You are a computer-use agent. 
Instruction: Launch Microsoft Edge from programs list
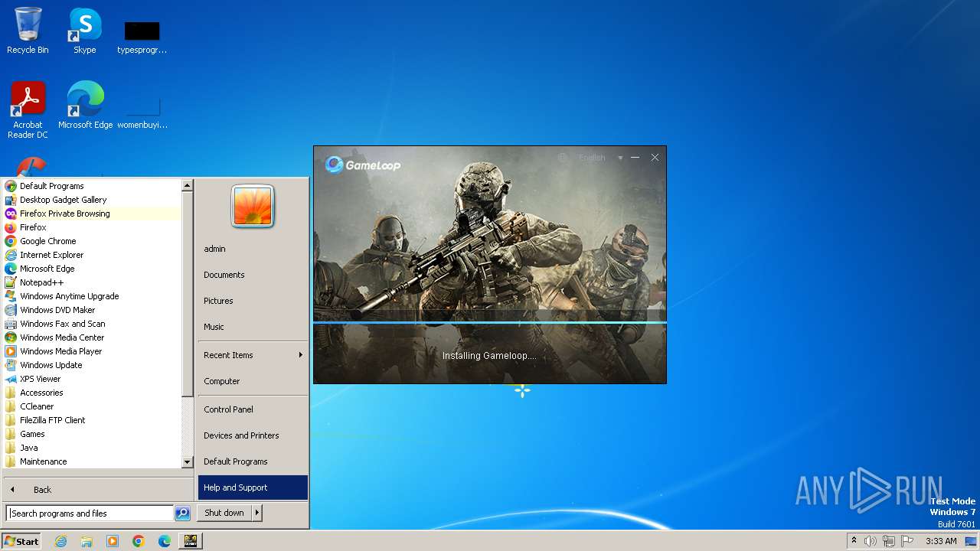click(x=92, y=269)
